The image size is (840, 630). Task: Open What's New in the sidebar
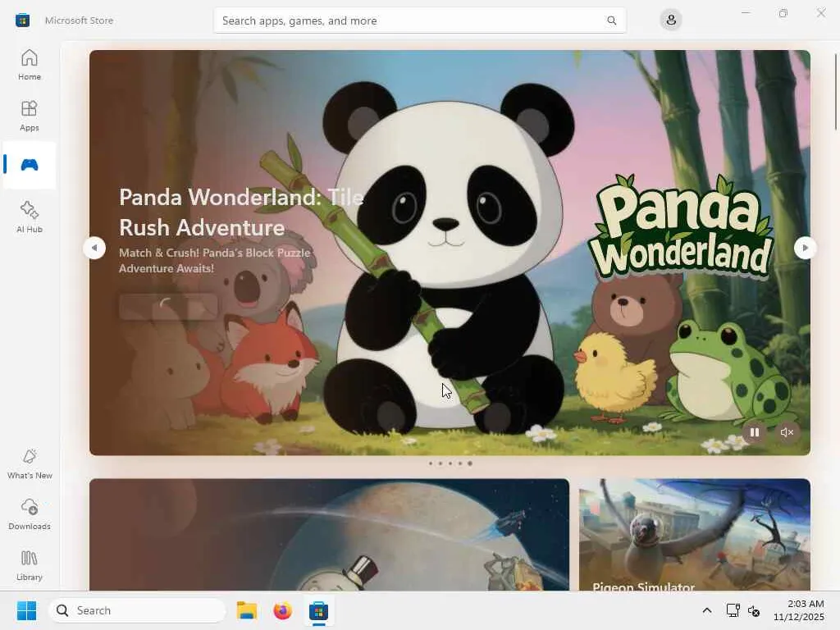tap(30, 464)
